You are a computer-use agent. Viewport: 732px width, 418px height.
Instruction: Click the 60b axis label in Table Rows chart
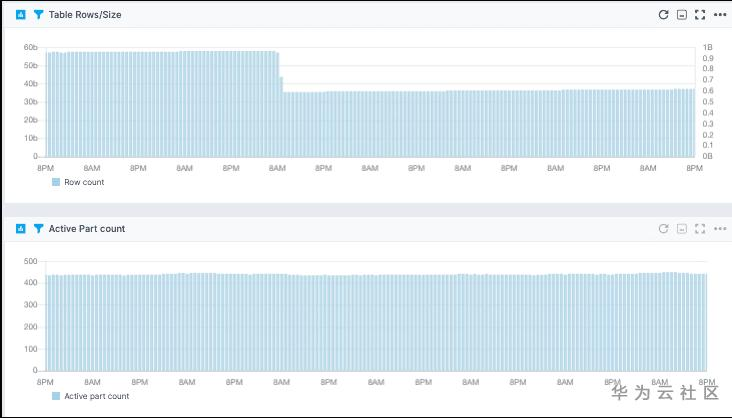coord(30,47)
